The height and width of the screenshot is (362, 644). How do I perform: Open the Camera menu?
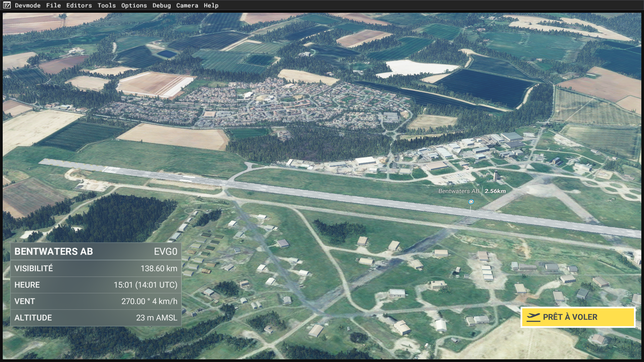click(187, 5)
